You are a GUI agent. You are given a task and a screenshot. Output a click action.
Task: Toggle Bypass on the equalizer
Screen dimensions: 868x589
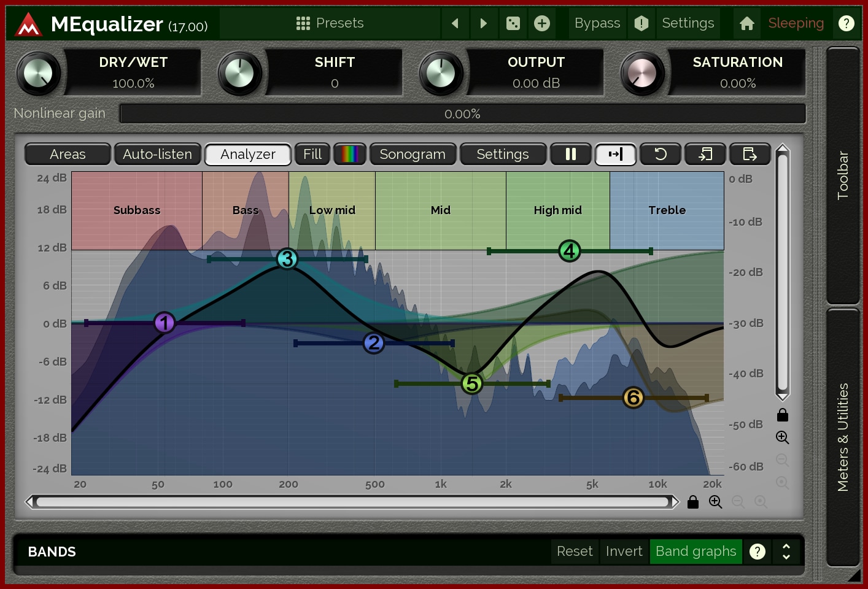tap(597, 23)
